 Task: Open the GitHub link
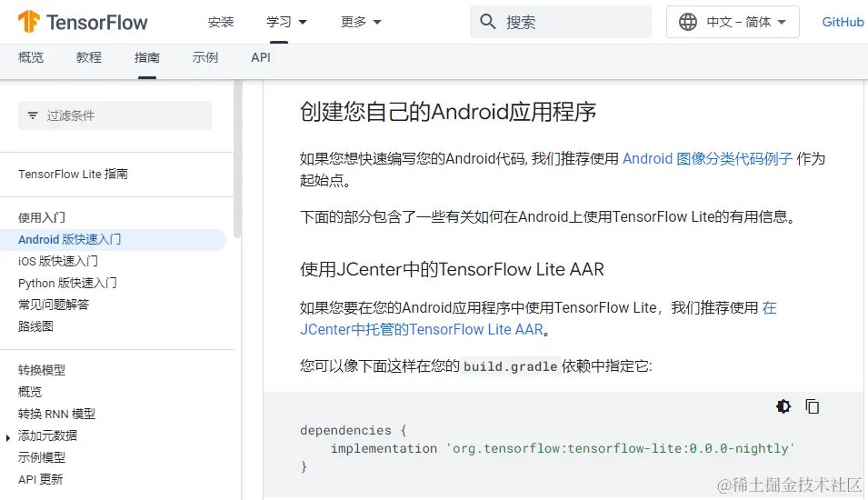[x=843, y=22]
